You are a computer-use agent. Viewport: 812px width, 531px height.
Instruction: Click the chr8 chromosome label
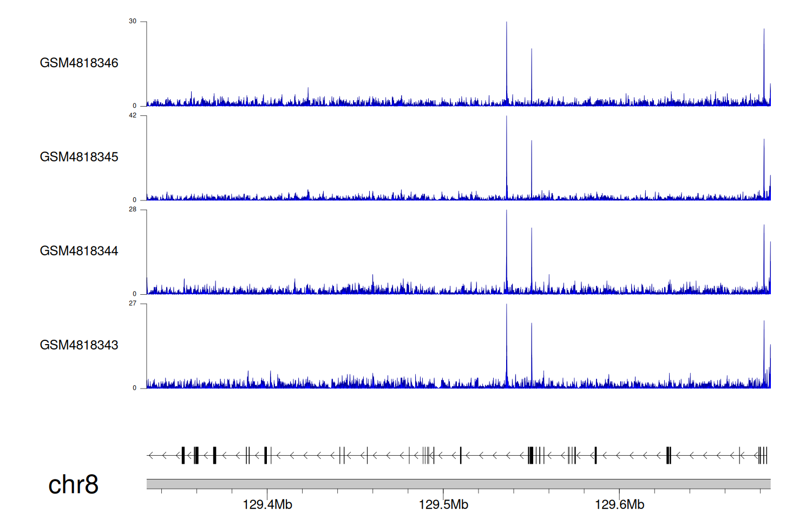(x=73, y=484)
